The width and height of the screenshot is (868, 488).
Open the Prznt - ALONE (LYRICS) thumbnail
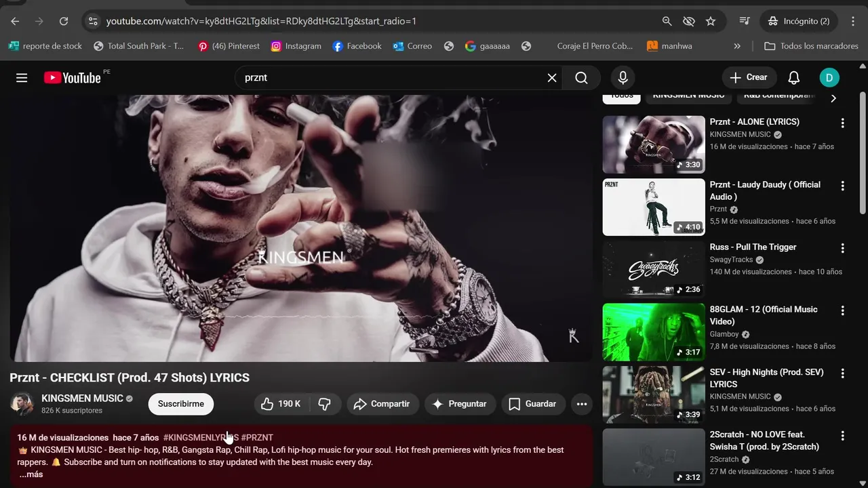(654, 144)
